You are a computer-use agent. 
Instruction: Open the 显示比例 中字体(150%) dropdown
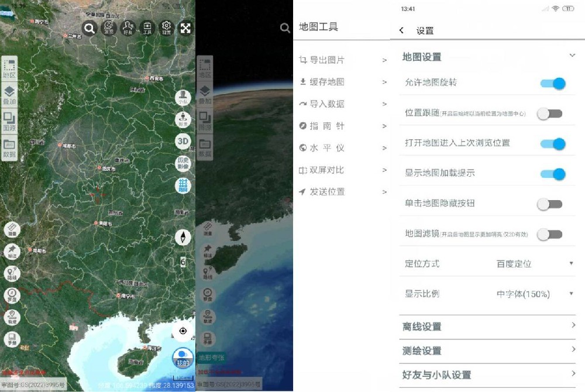[535, 294]
